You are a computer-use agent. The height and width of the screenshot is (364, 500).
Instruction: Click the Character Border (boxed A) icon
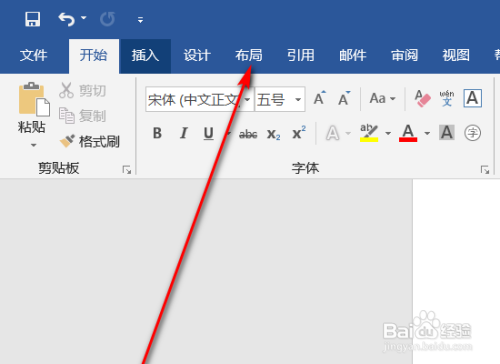click(473, 98)
